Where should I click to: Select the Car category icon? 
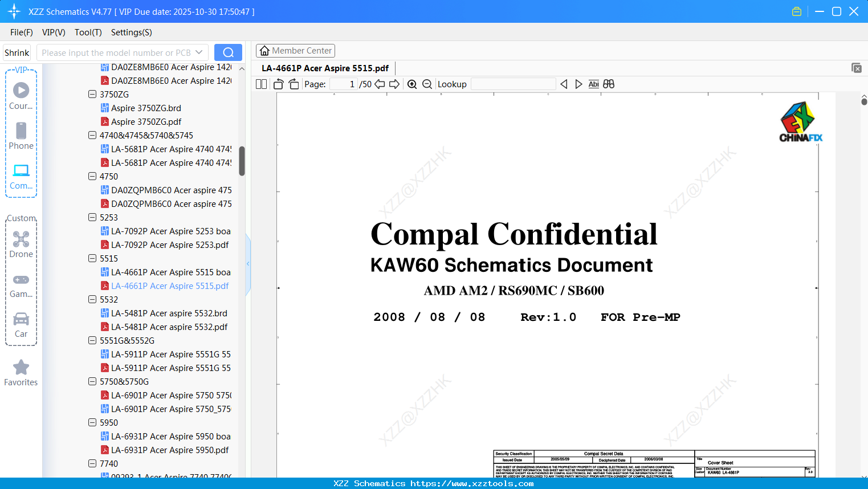[x=21, y=324]
